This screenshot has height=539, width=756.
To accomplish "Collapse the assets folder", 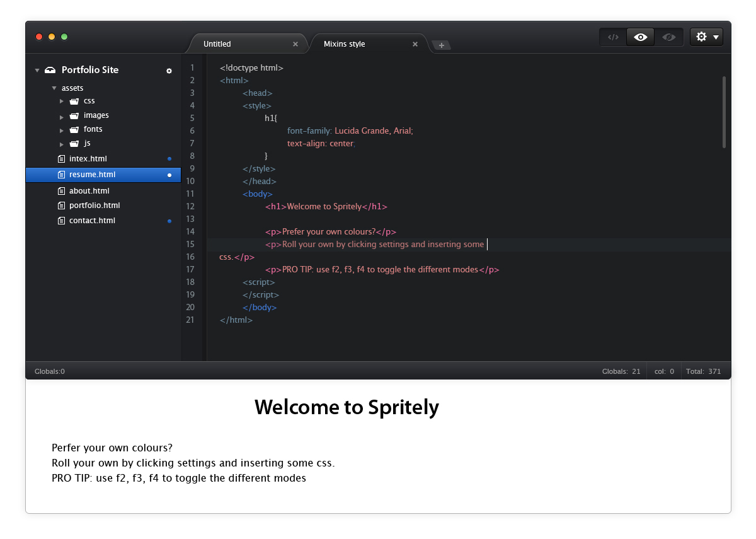I will 54,88.
